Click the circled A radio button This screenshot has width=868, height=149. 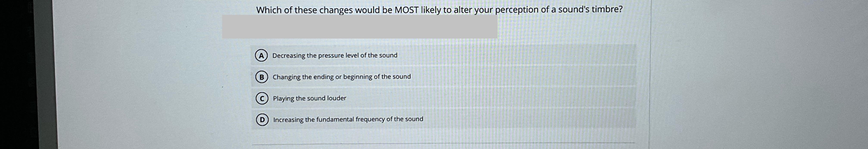[x=261, y=56]
